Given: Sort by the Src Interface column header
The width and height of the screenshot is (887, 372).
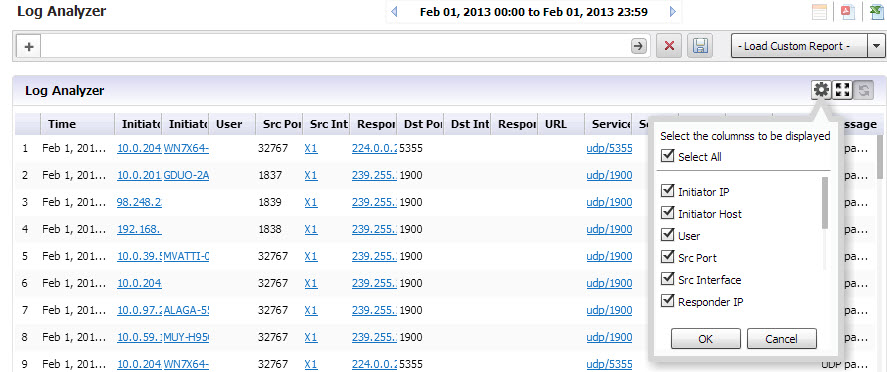Looking at the screenshot, I should pos(326,124).
